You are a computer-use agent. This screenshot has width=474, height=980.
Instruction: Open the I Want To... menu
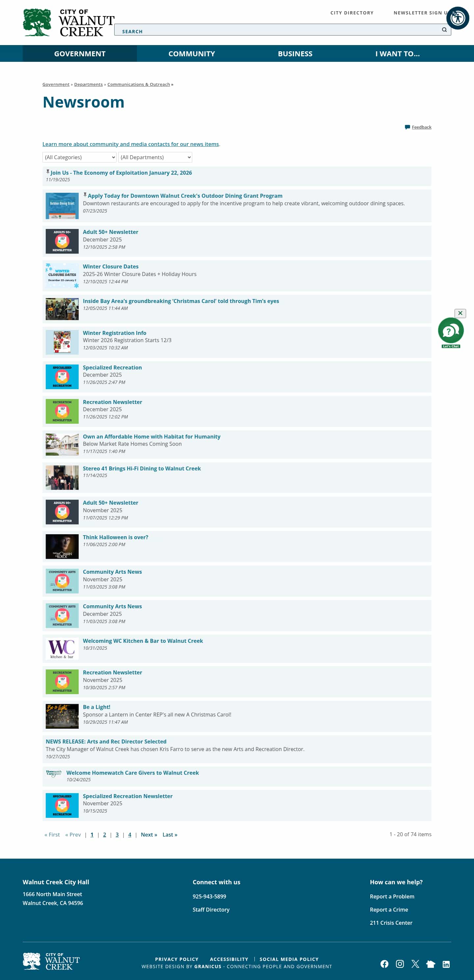[398, 54]
